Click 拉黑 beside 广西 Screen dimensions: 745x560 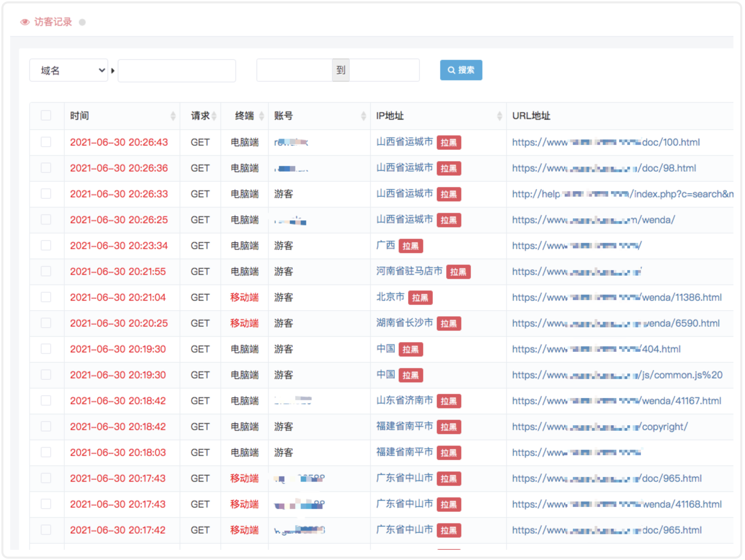[x=411, y=246]
